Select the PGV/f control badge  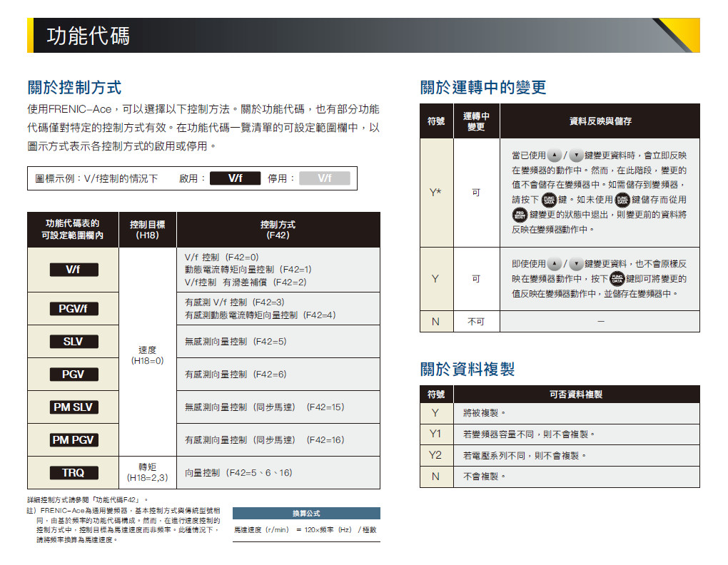point(74,308)
